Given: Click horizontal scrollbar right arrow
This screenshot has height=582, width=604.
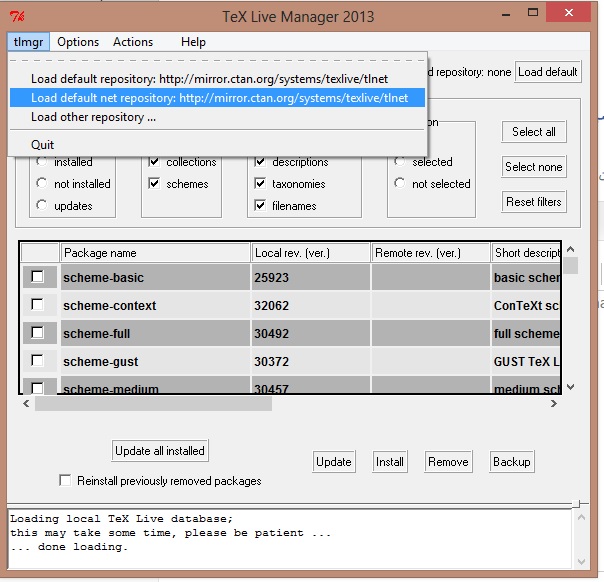Looking at the screenshot, I should [x=554, y=404].
